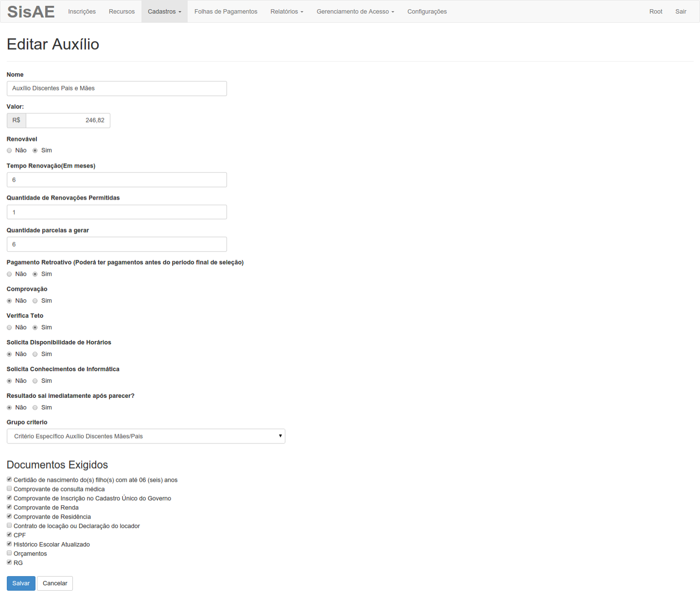Image resolution: width=700 pixels, height=596 pixels.
Task: Select Sim for Conhecimentos de Informática
Action: pos(35,381)
